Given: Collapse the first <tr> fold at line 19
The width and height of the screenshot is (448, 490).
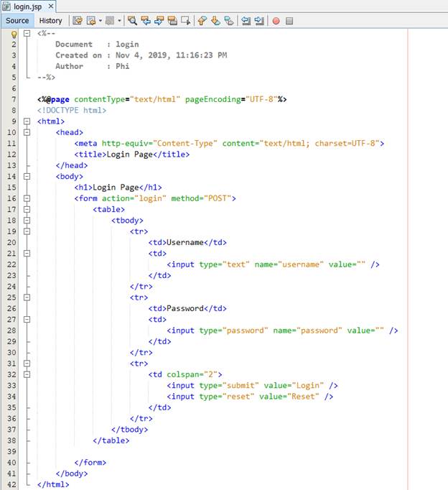Looking at the screenshot, I should click(27, 231).
